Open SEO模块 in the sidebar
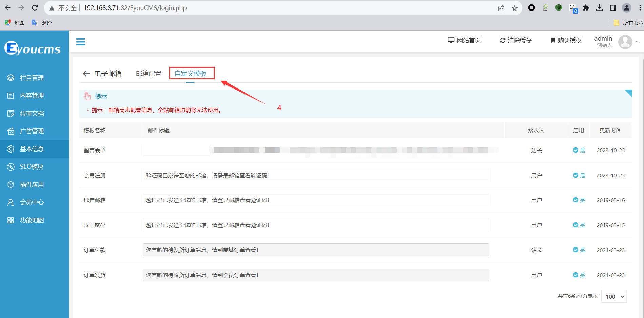The image size is (644, 318). tap(34, 166)
